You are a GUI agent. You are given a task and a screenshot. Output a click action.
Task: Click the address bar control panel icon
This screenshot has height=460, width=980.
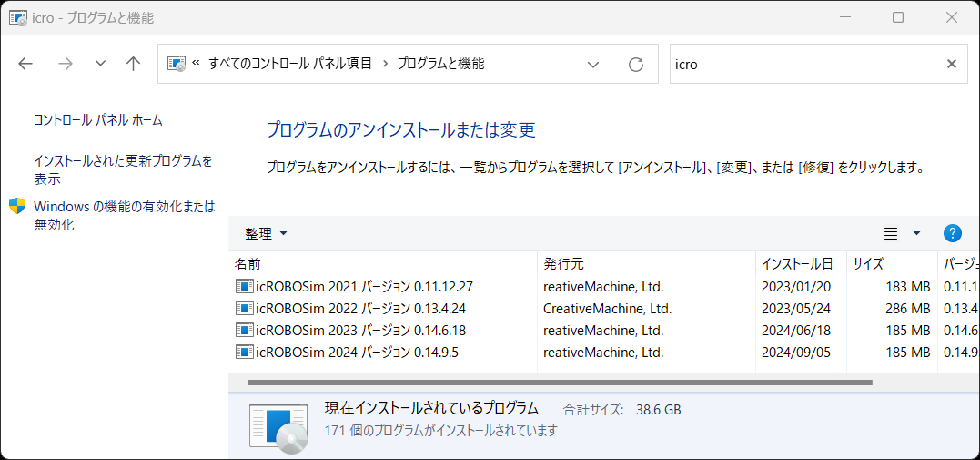click(x=177, y=64)
